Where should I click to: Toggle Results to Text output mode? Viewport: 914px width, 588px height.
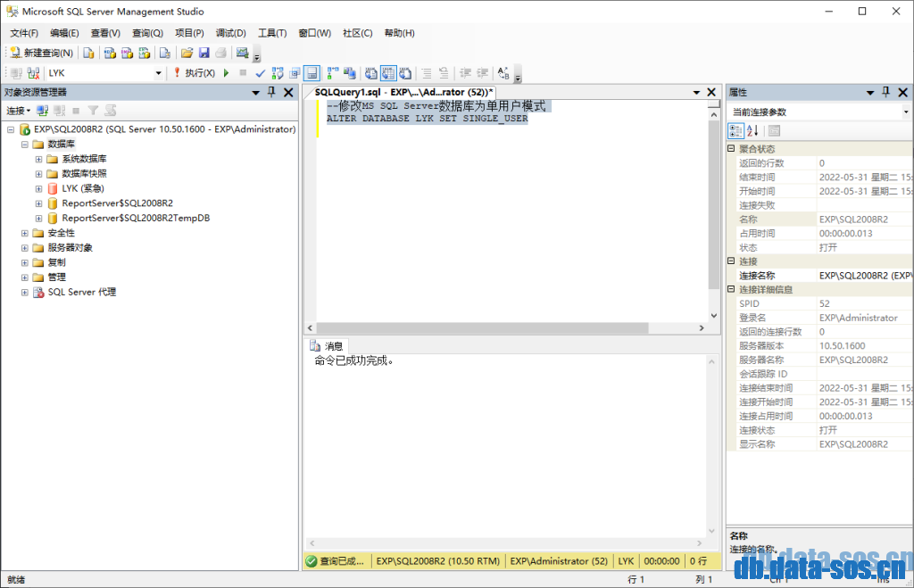point(370,73)
